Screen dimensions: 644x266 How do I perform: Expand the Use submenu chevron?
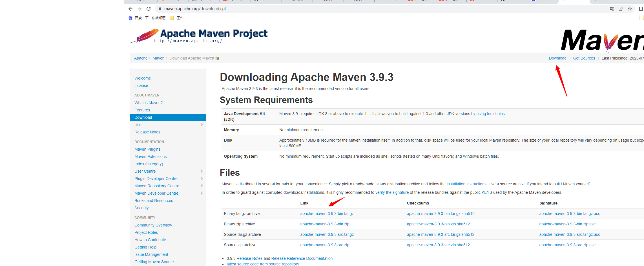click(202, 125)
